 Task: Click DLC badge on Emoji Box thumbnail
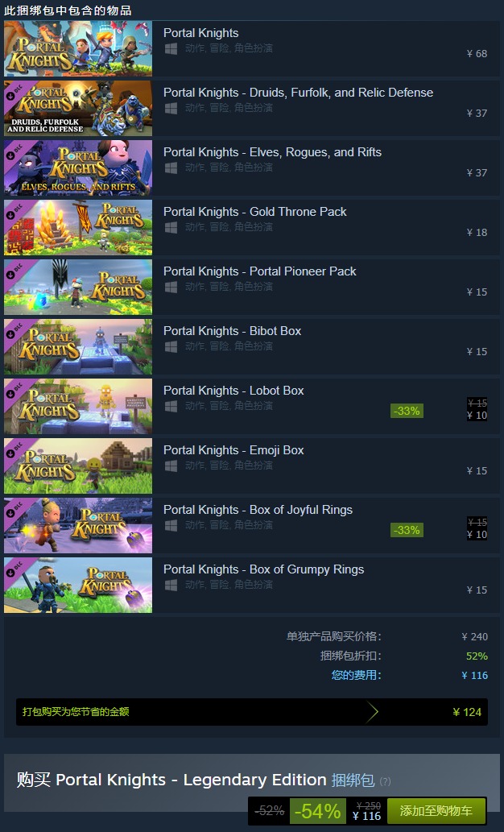pos(14,450)
